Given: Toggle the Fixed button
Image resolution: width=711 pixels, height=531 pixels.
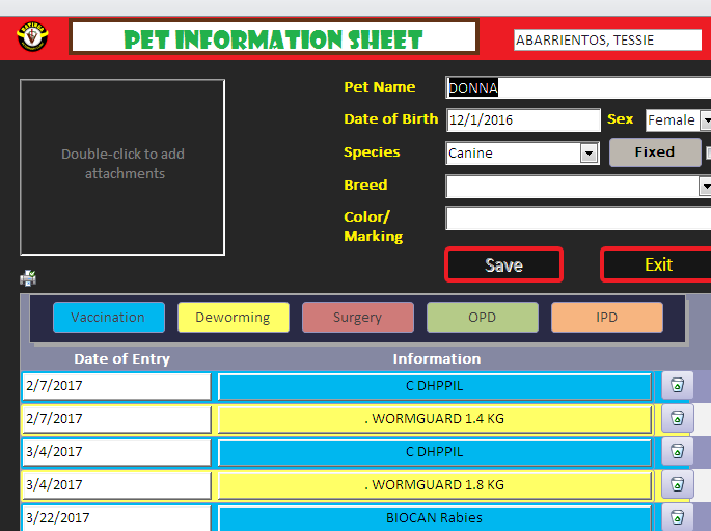Looking at the screenshot, I should [x=654, y=152].
